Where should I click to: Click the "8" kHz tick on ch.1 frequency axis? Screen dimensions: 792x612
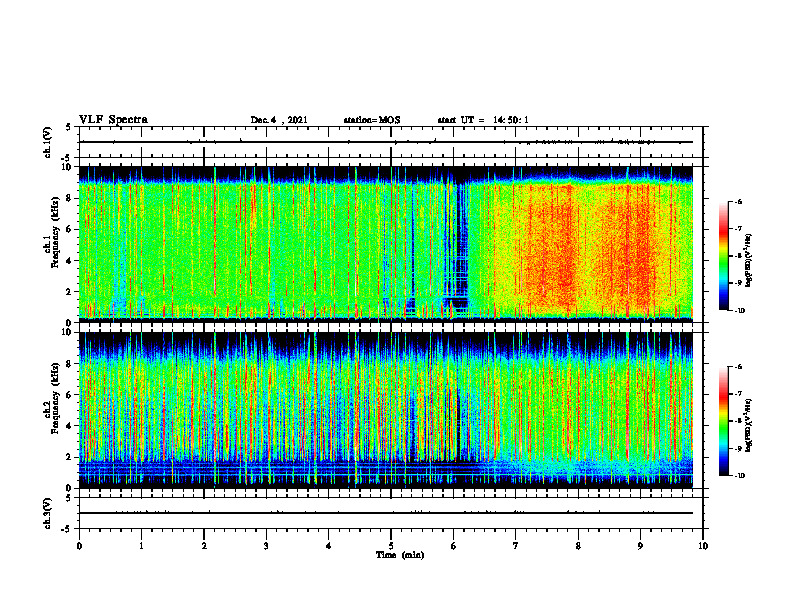[70, 198]
